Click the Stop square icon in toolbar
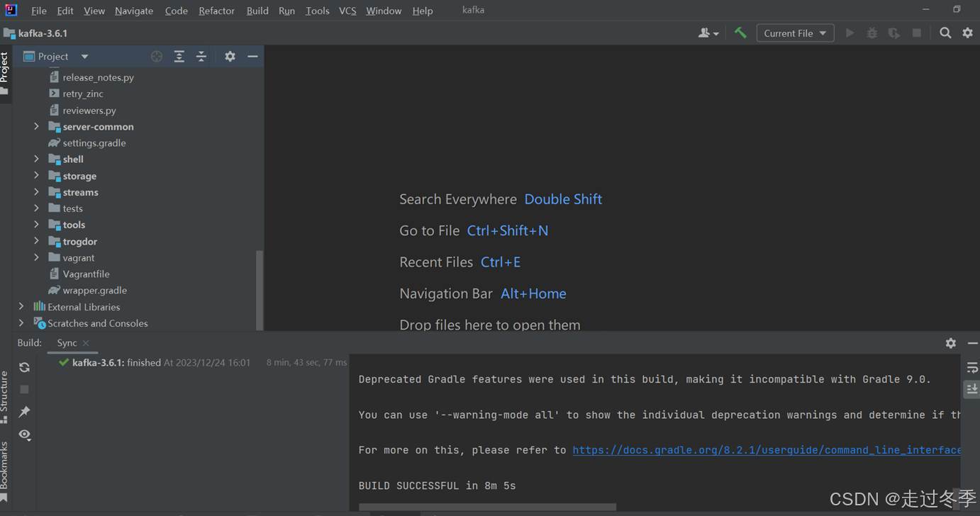 (916, 33)
